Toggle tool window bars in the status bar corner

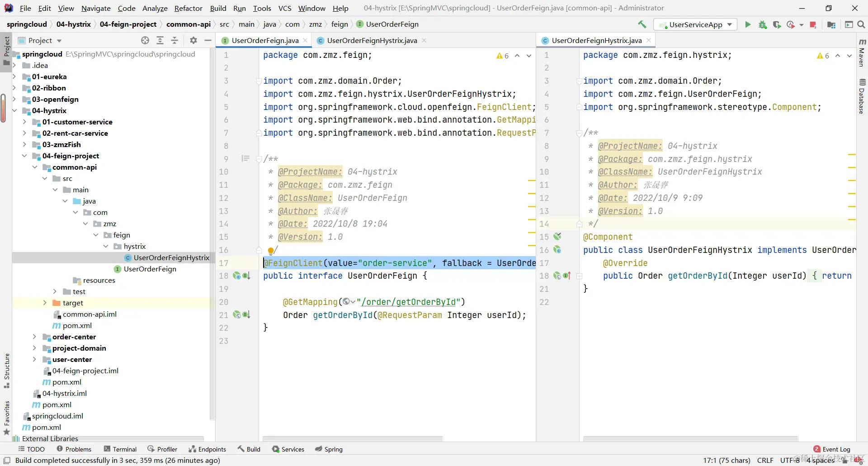tap(7, 461)
